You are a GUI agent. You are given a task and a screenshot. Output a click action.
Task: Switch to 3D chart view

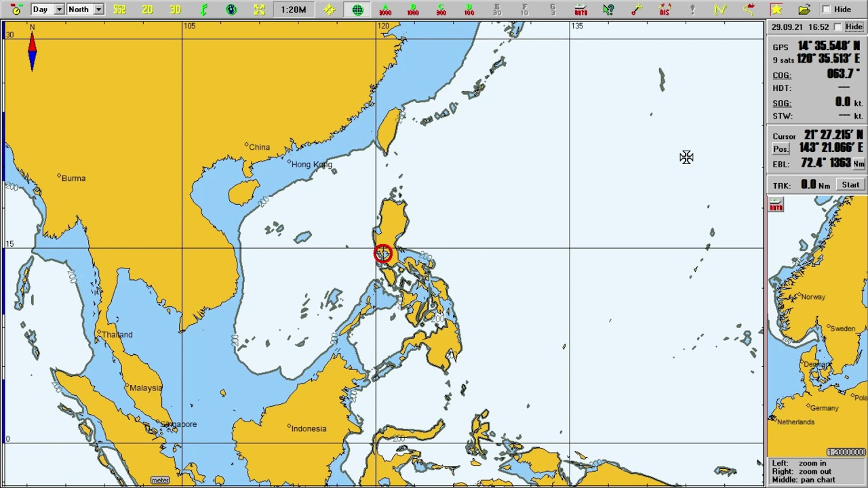coord(176,9)
